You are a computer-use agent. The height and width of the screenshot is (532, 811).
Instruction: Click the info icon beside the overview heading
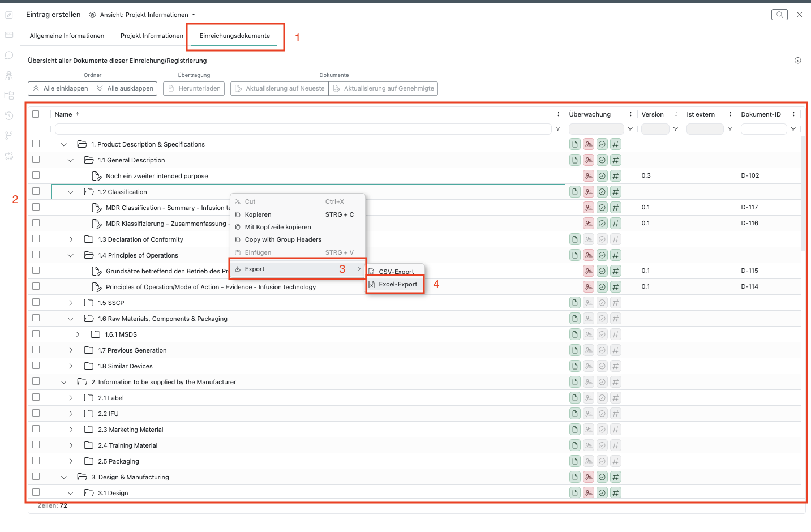click(x=797, y=61)
